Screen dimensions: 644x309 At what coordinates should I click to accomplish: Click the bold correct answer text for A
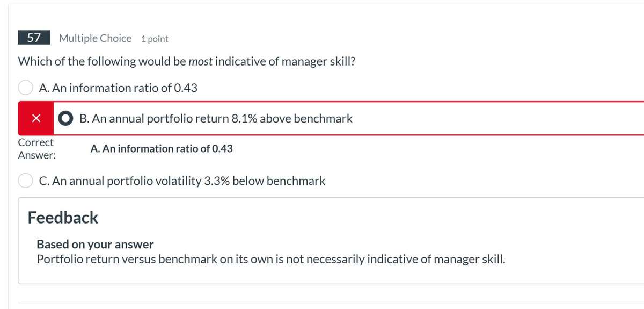pos(162,149)
